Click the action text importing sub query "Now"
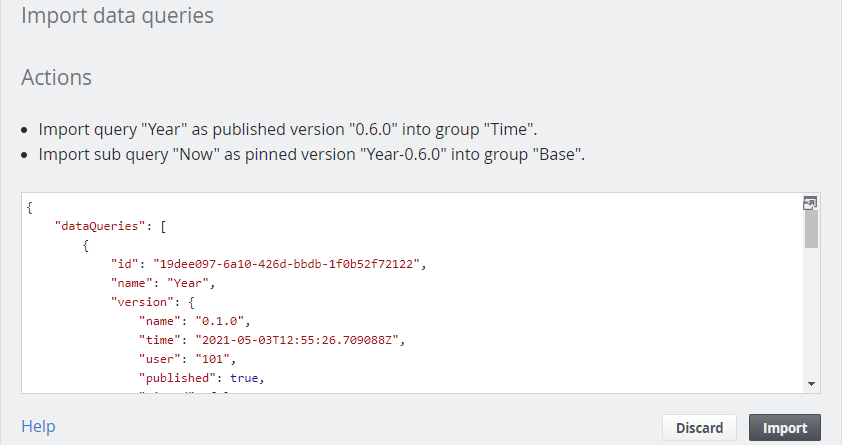The height and width of the screenshot is (445, 842). coord(311,155)
